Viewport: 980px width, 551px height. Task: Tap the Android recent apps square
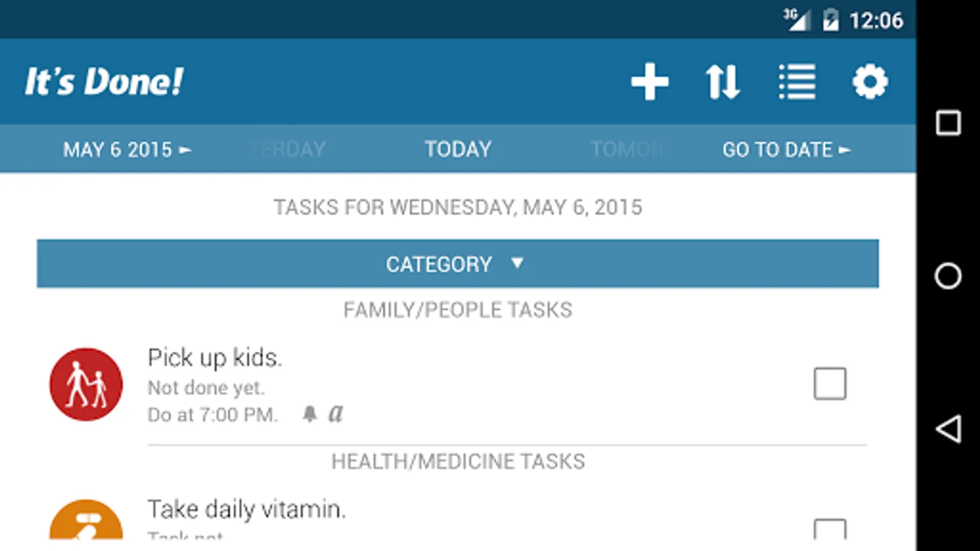948,123
